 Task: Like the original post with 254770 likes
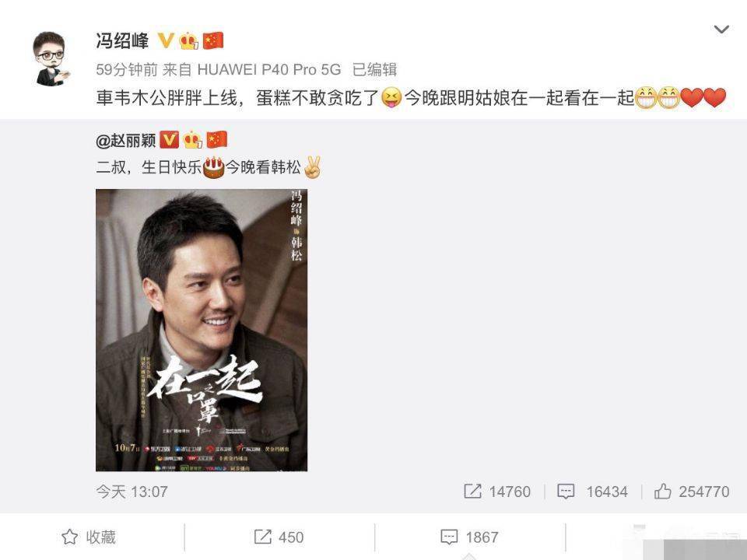coord(691,492)
